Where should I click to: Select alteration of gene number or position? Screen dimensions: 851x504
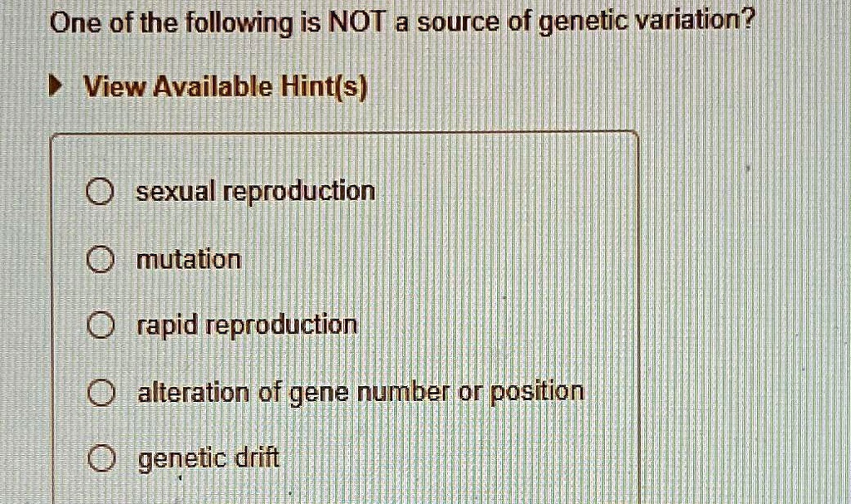[101, 392]
